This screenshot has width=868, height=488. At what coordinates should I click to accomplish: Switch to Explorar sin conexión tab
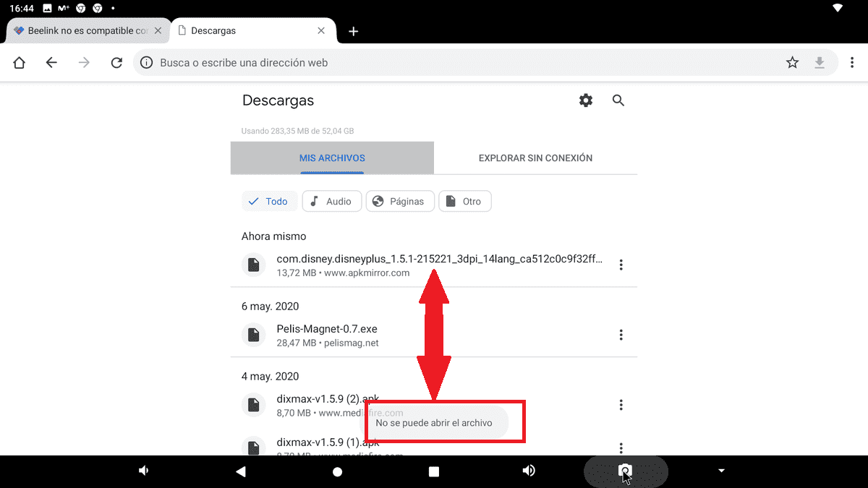535,158
